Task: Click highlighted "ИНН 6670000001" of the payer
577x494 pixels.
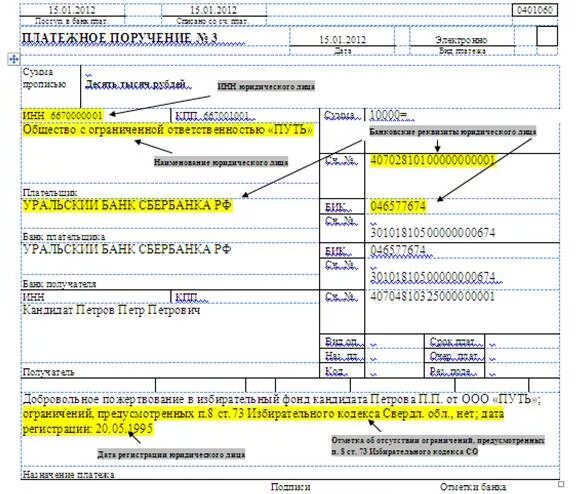Action: [x=63, y=116]
